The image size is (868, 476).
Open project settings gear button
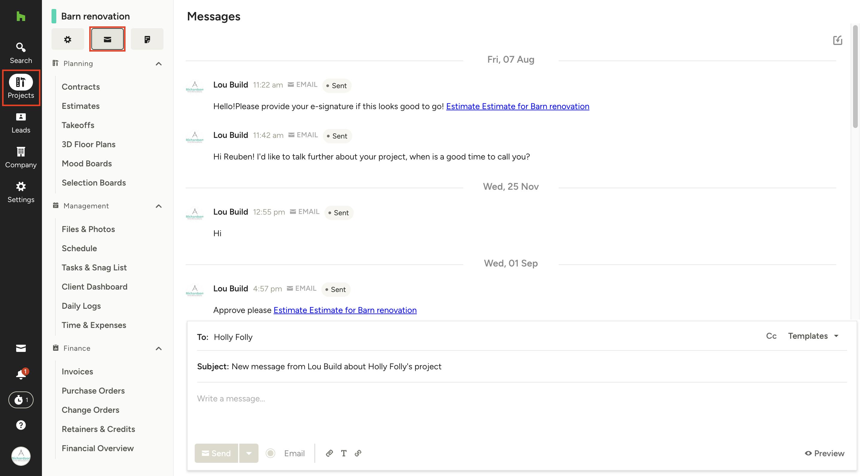[68, 39]
